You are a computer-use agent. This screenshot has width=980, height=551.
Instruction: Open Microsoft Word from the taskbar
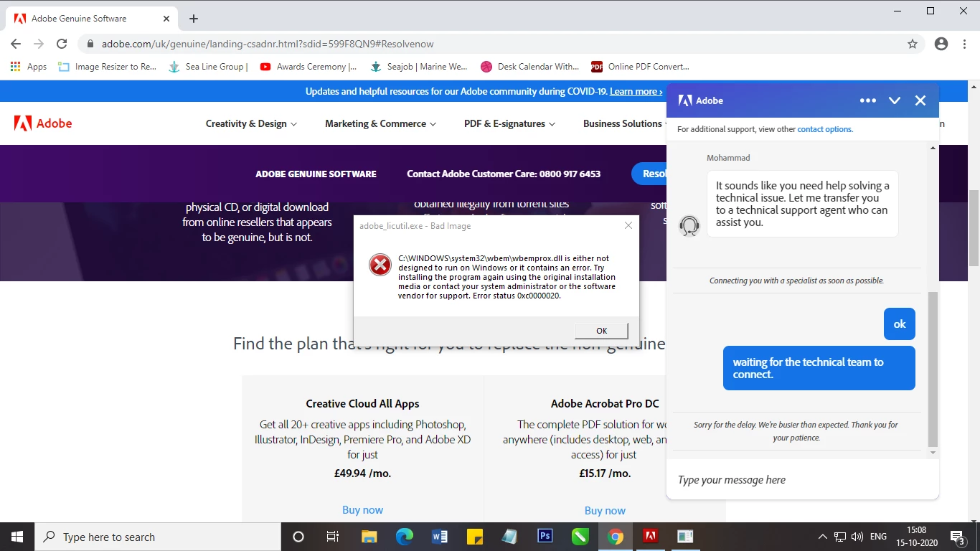440,537
